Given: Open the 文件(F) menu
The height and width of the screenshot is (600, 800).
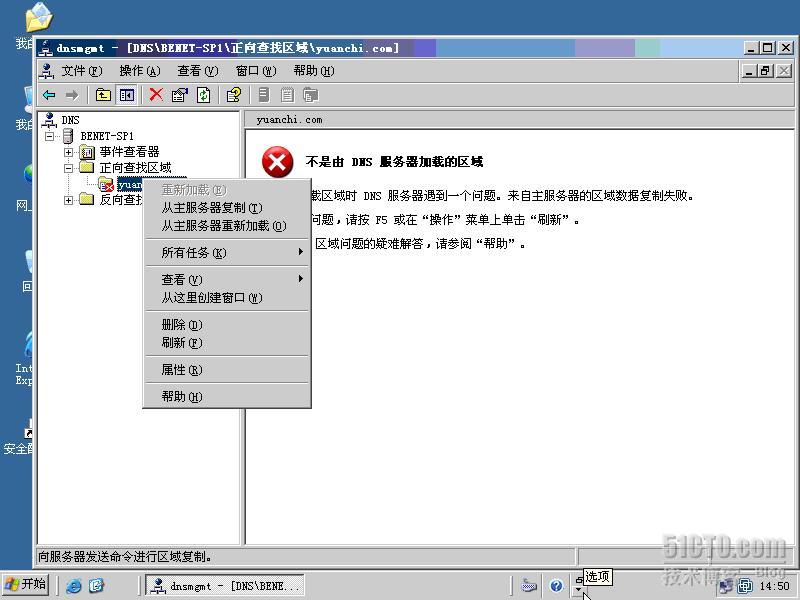Looking at the screenshot, I should click(82, 71).
